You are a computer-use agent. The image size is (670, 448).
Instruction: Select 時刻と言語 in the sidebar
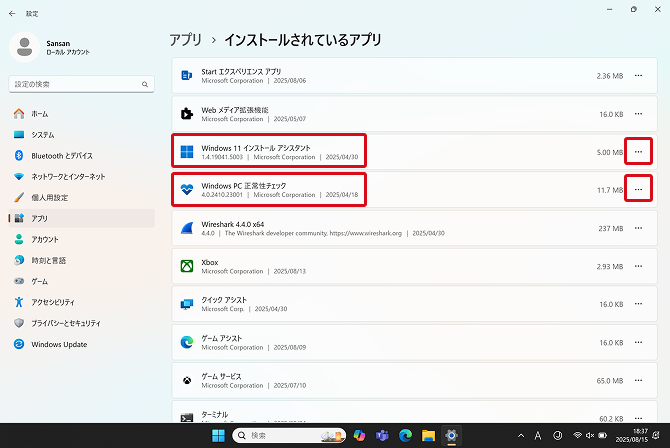click(x=48, y=260)
